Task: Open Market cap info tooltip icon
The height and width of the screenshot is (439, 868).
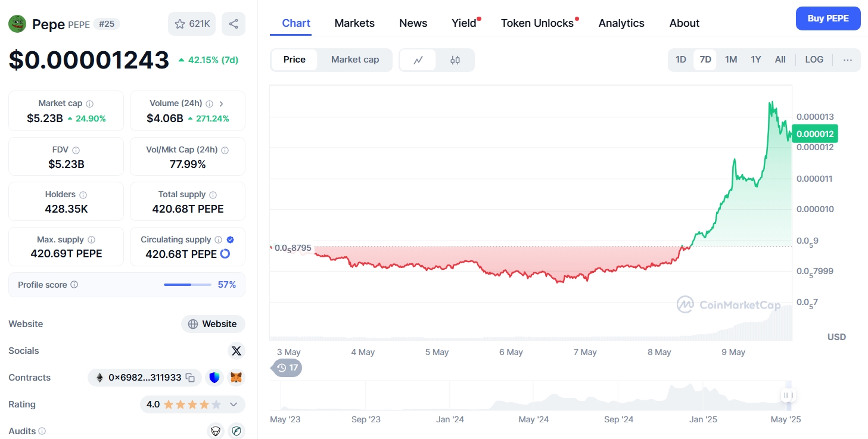Action: tap(89, 104)
